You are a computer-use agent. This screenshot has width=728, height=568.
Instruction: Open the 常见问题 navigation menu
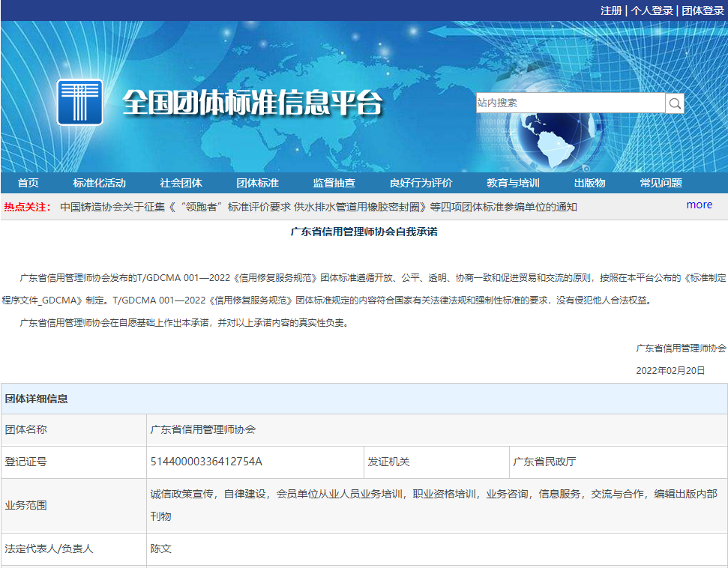click(660, 182)
